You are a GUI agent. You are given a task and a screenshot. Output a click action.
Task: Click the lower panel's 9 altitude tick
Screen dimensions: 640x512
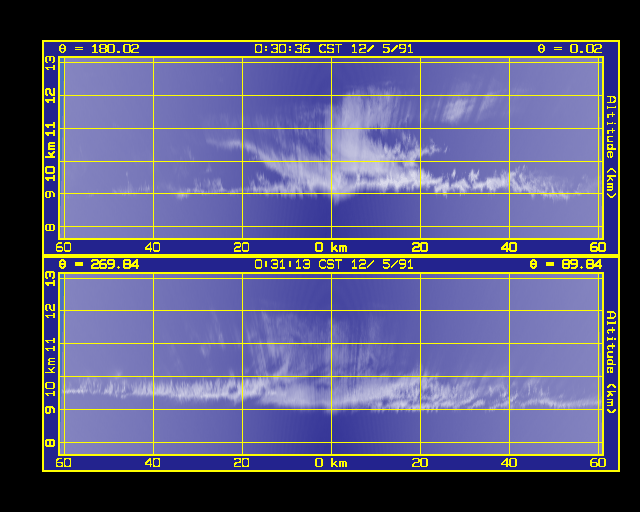point(50,410)
